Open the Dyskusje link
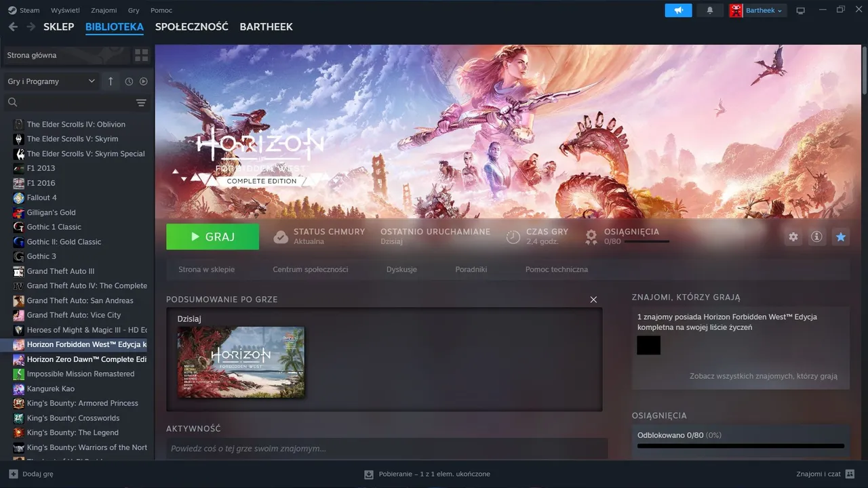 click(x=401, y=269)
